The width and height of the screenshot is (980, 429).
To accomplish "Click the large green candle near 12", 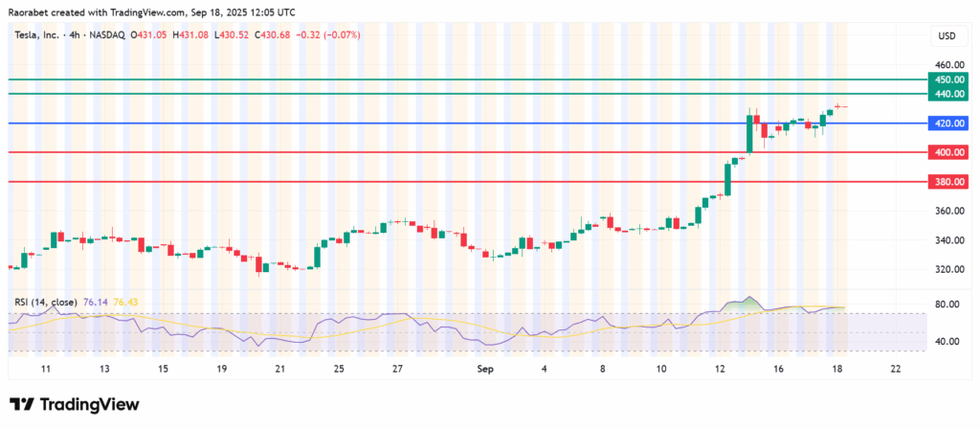I will (727, 178).
